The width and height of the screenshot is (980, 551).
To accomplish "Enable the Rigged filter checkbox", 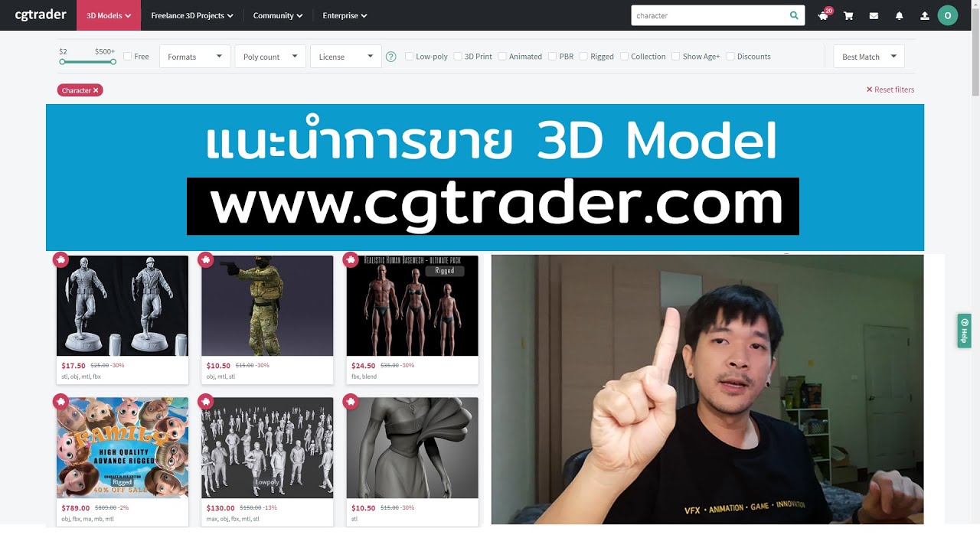I will (x=583, y=57).
